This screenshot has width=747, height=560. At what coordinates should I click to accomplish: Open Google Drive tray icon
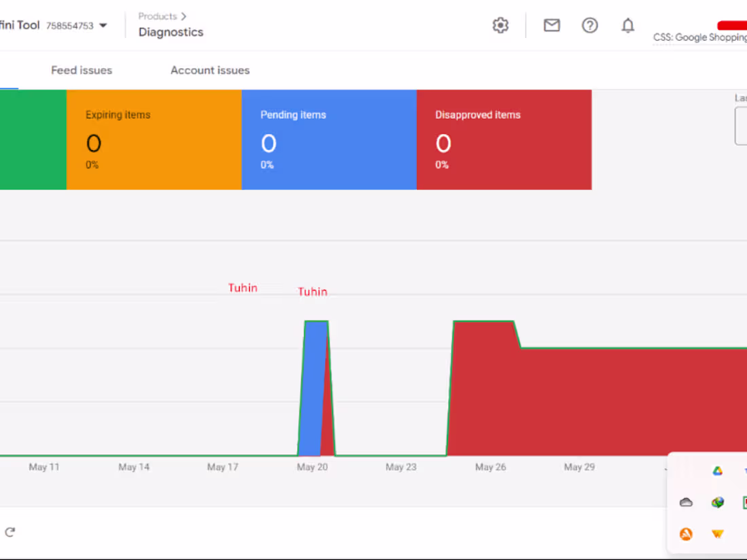coord(718,471)
